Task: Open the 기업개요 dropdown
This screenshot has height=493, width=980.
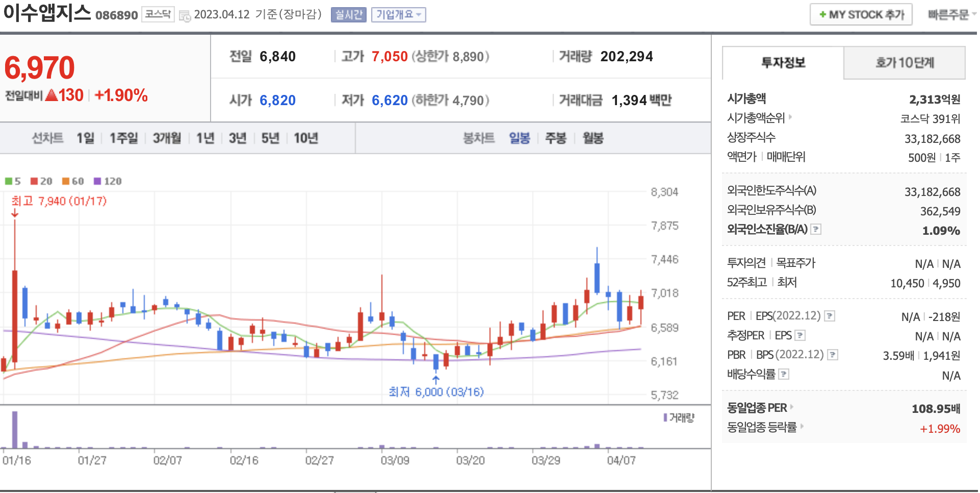Action: [398, 15]
